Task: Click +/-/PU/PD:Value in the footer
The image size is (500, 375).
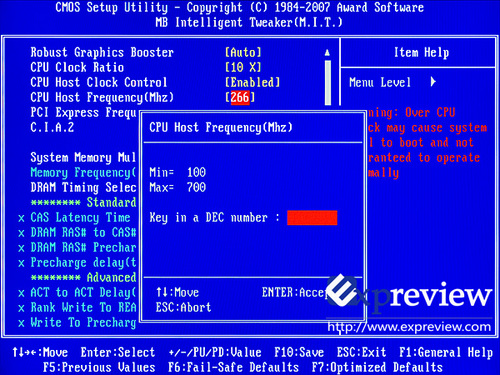Action: point(215,353)
